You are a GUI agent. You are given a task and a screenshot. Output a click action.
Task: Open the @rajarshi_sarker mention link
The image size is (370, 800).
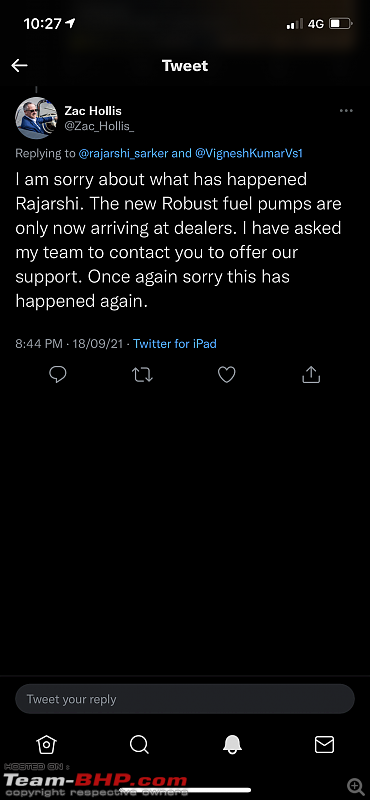[124, 153]
